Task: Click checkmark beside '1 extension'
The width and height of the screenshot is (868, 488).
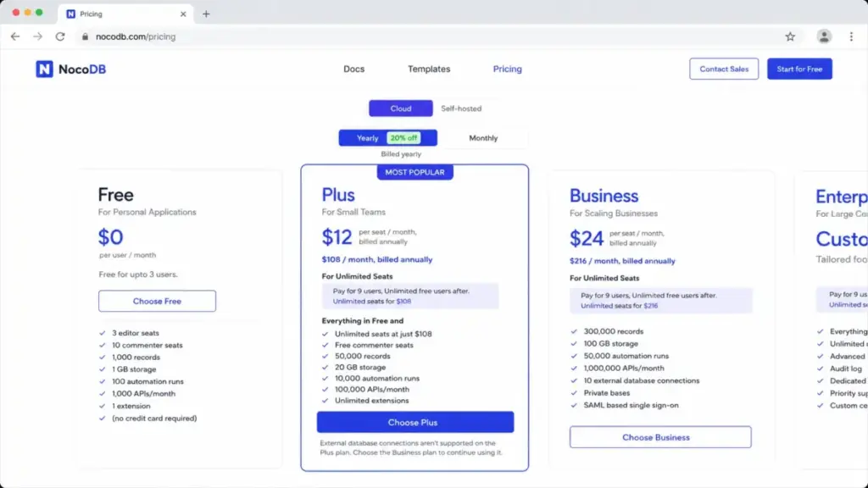Action: (x=102, y=406)
